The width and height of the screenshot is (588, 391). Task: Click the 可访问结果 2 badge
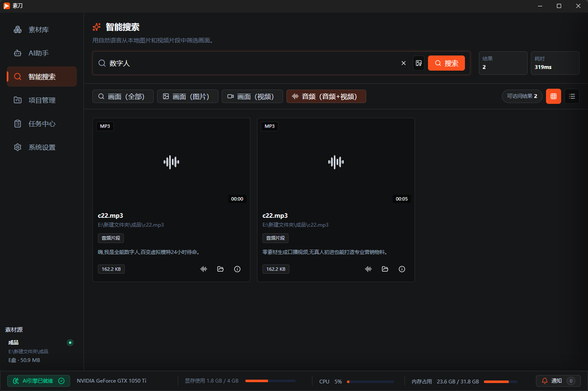[x=522, y=96]
